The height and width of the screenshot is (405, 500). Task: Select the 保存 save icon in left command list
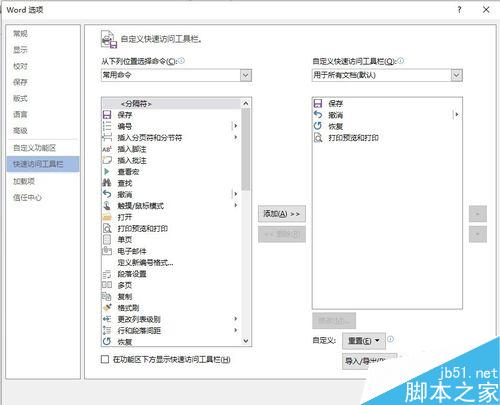click(x=107, y=115)
